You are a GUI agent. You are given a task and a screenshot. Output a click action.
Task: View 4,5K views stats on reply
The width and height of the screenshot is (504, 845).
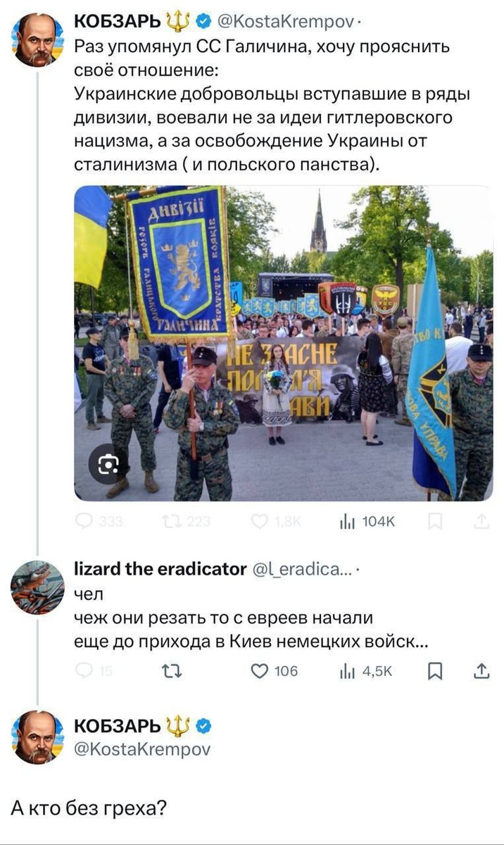pos(366,671)
